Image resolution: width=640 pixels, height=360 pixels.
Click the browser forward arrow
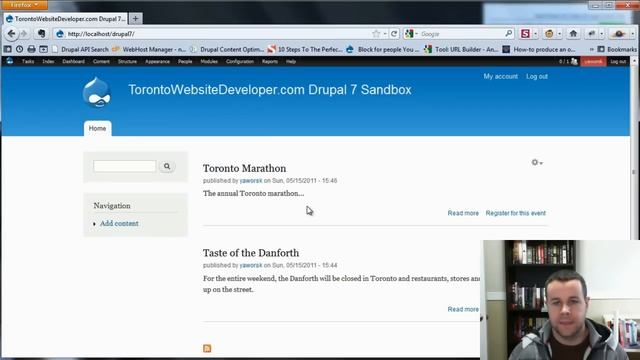[x=24, y=34]
